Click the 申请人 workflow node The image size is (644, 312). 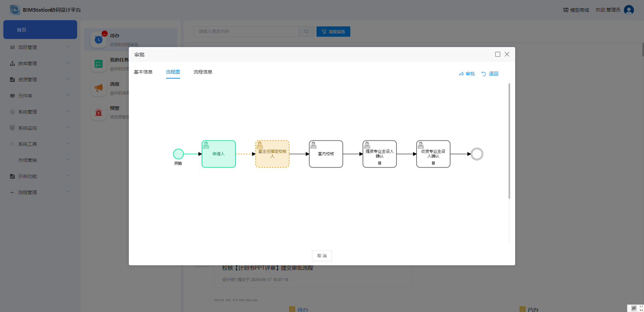pyautogui.click(x=218, y=154)
